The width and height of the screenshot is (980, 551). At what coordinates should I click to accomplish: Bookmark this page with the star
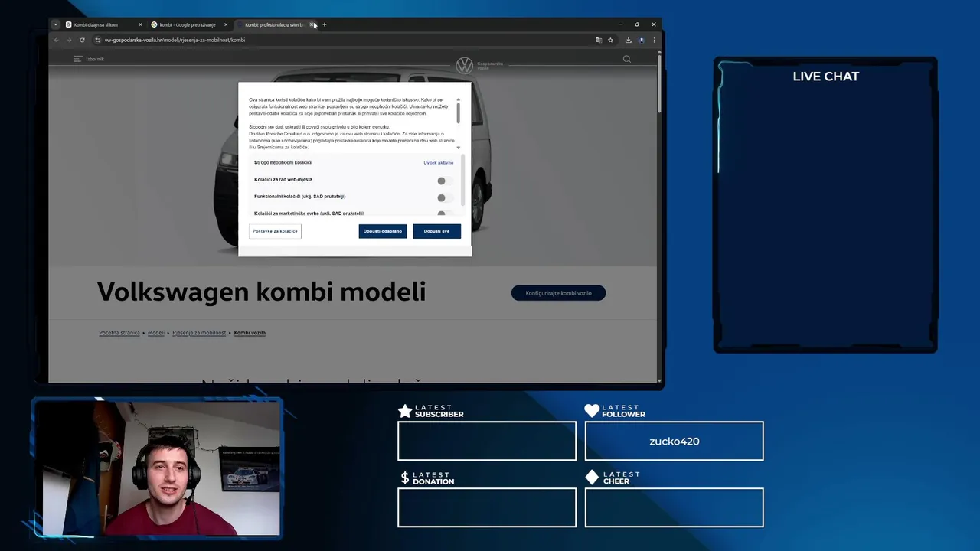610,40
